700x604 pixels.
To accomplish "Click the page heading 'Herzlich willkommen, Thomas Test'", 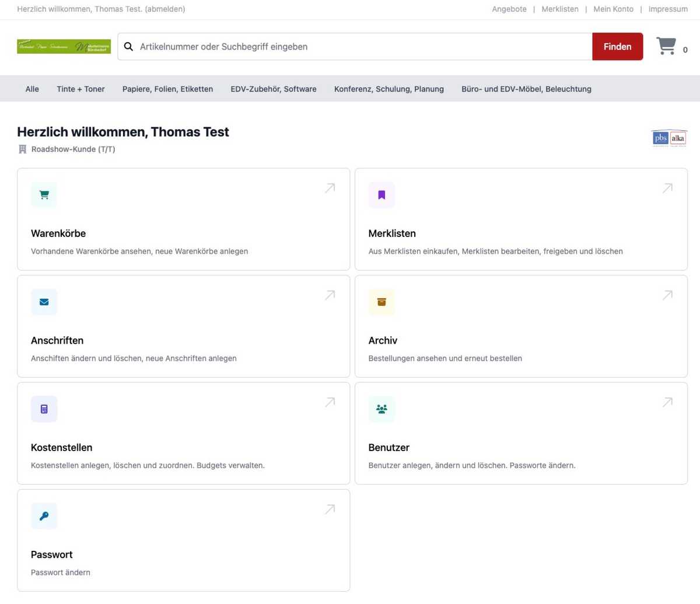I will [123, 132].
